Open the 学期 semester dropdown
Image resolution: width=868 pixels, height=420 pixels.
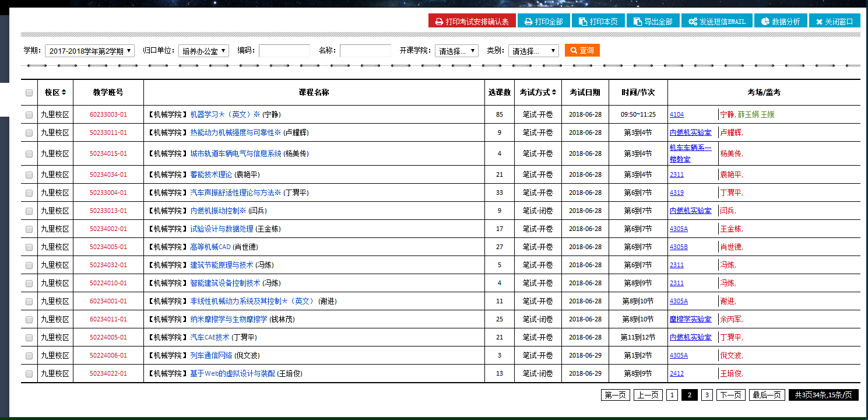coord(89,51)
